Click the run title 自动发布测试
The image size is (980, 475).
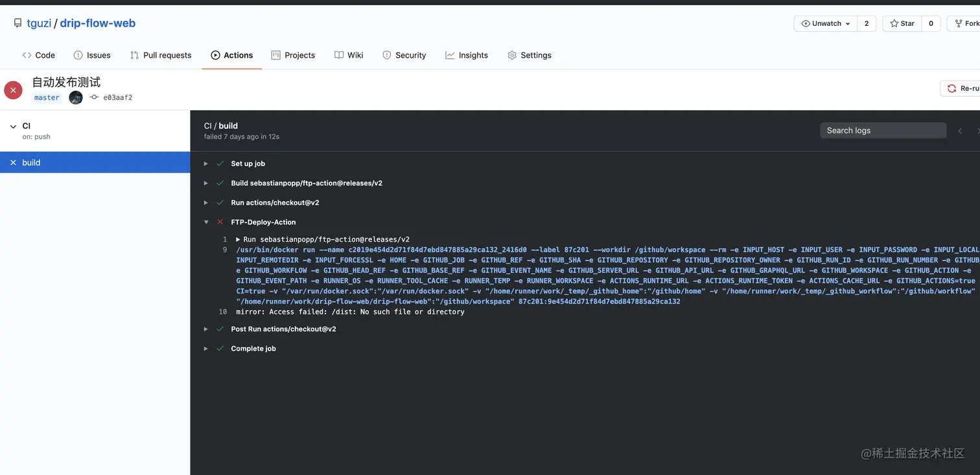point(66,82)
